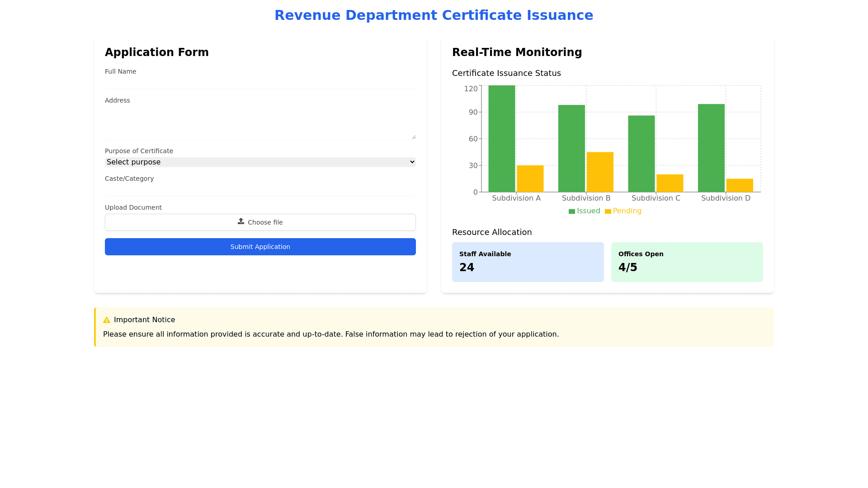Click the Staff Available card
The width and height of the screenshot is (868, 488).
528,262
